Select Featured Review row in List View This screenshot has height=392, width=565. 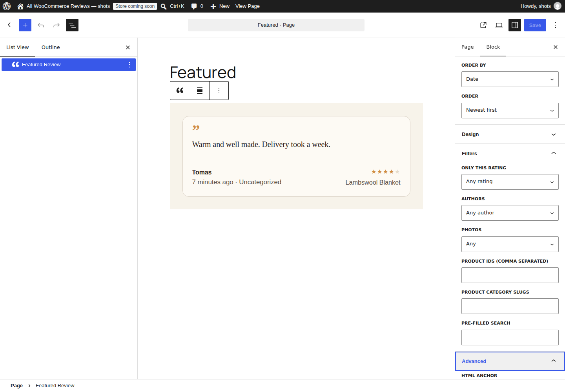pyautogui.click(x=69, y=65)
